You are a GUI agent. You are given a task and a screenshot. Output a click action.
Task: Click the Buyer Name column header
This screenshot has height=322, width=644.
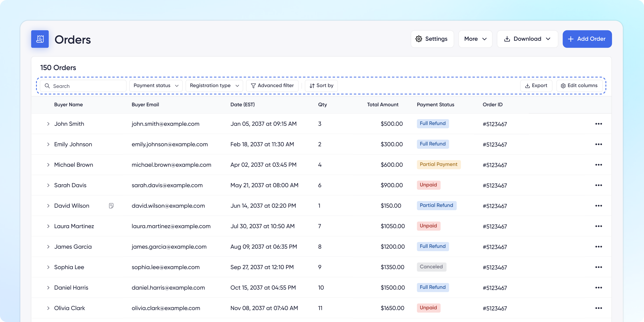pyautogui.click(x=68, y=105)
